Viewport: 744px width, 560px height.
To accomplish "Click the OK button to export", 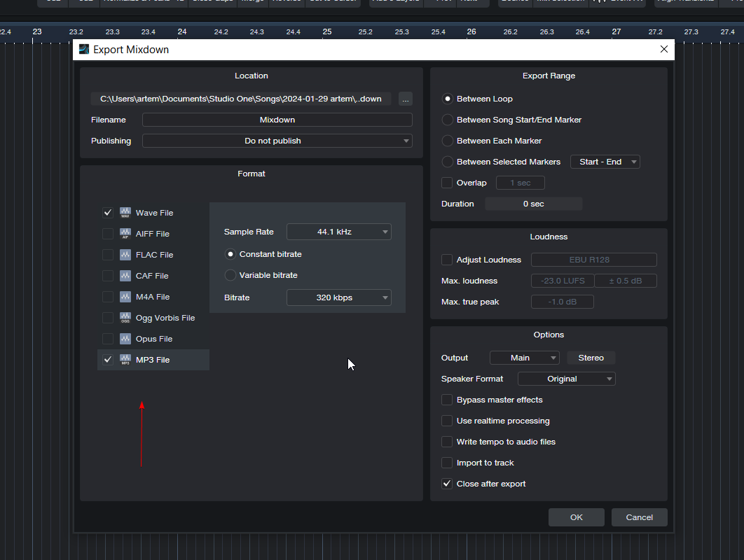I will (x=577, y=517).
